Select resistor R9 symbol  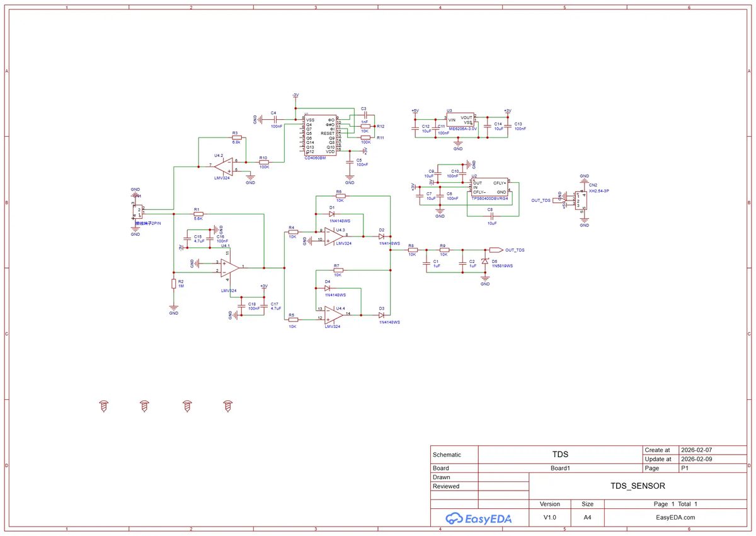[x=444, y=250]
